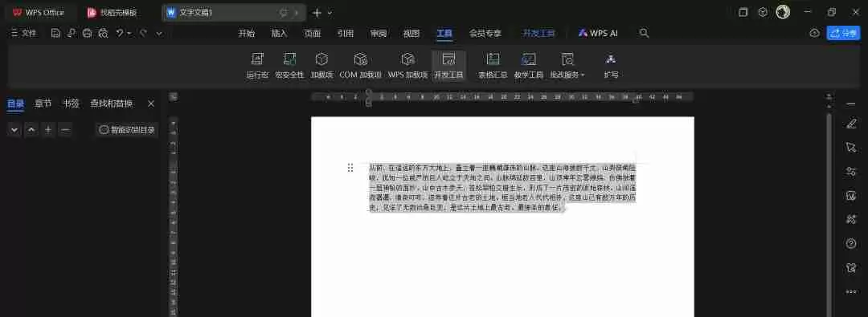
Task: Switch to the 插入 ribbon tab
Action: [x=280, y=33]
